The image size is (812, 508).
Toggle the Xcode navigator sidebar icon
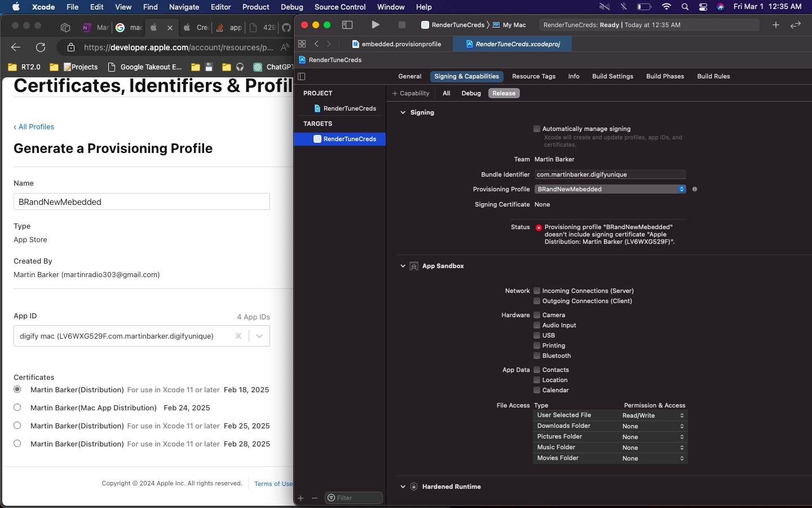coord(347,25)
